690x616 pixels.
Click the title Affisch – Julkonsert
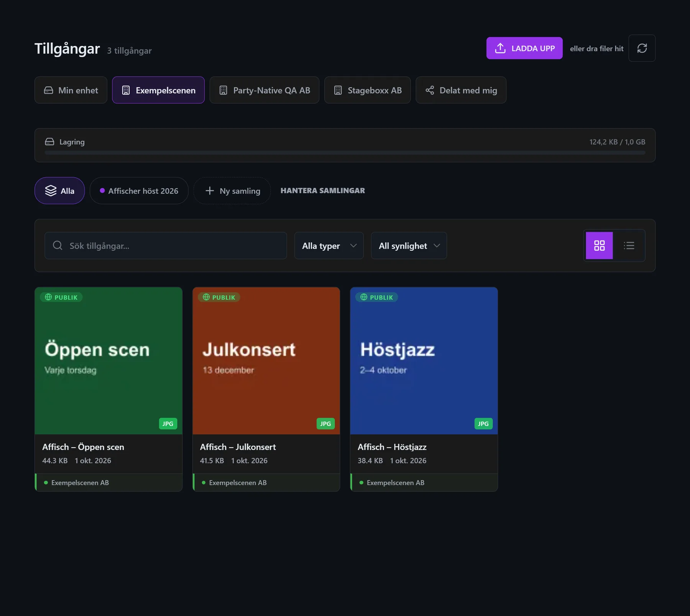click(x=238, y=447)
